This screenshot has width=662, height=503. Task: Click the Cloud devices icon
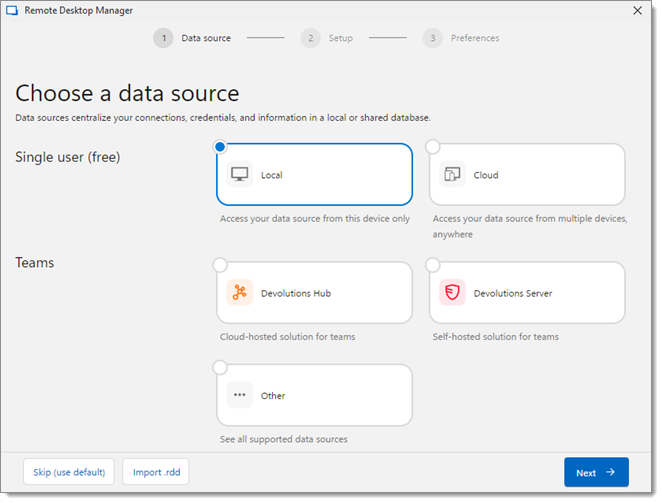[x=452, y=174]
